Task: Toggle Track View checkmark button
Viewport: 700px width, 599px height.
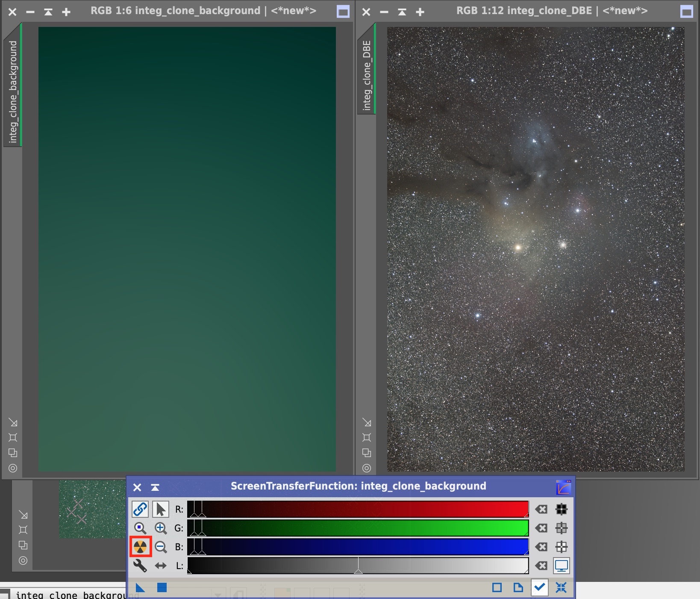Action: click(540, 587)
